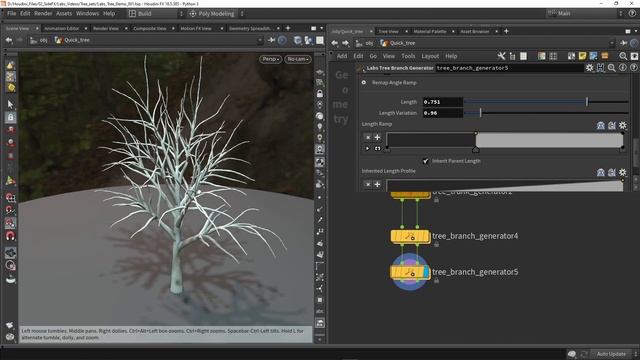The image size is (640, 360).
Task: Open the network editor Tools menu
Action: [x=408, y=56]
